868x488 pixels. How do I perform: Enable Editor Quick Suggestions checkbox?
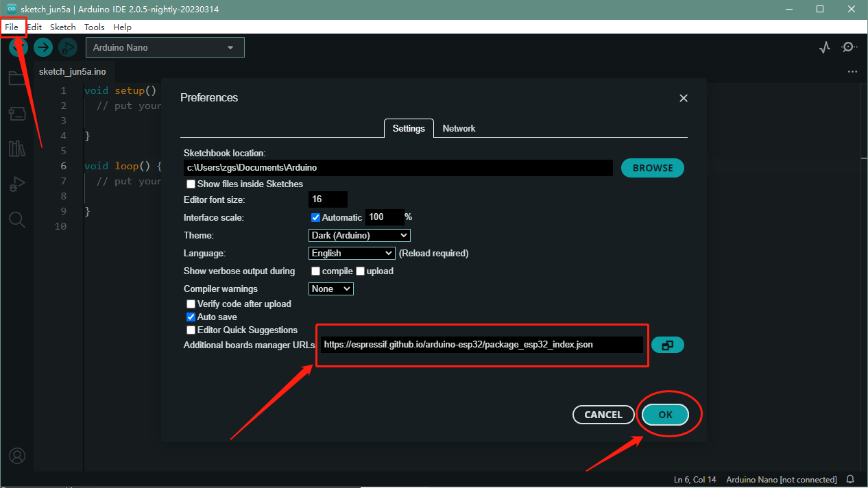click(191, 330)
